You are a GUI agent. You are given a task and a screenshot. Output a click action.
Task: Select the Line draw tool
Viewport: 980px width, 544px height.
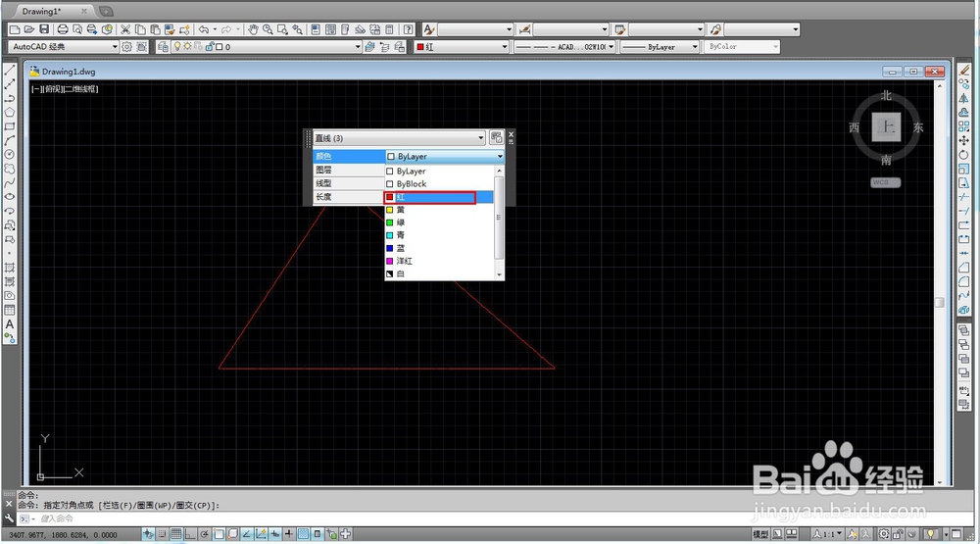pyautogui.click(x=10, y=70)
